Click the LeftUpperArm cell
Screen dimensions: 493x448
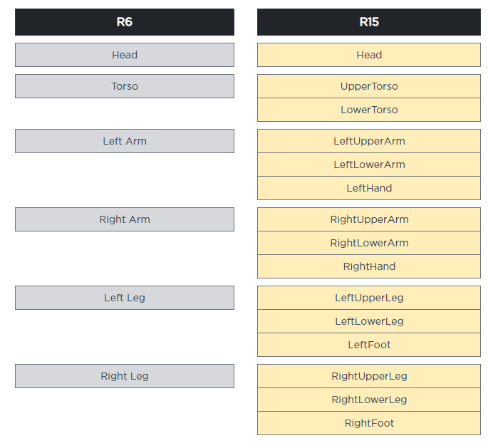[x=369, y=141]
